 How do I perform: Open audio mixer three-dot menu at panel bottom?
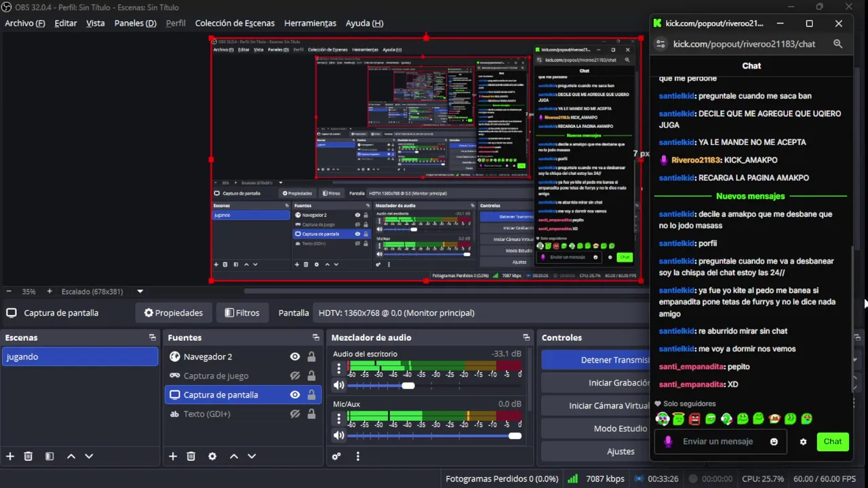[x=357, y=456]
